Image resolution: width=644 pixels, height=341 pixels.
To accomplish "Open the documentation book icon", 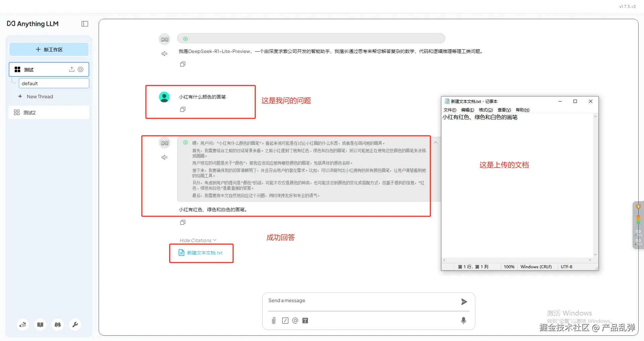I will pos(40,325).
